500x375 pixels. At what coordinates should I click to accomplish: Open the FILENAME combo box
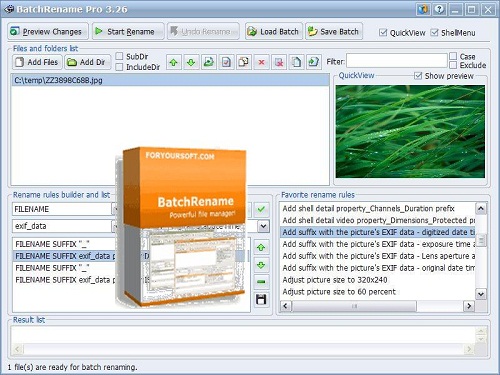click(x=65, y=209)
